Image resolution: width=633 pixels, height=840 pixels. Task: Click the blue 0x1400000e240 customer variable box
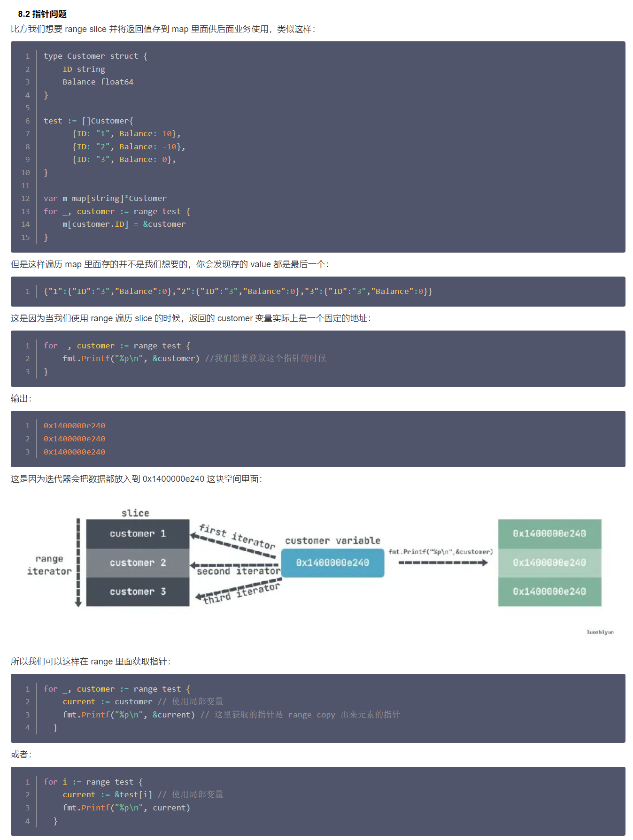point(332,563)
